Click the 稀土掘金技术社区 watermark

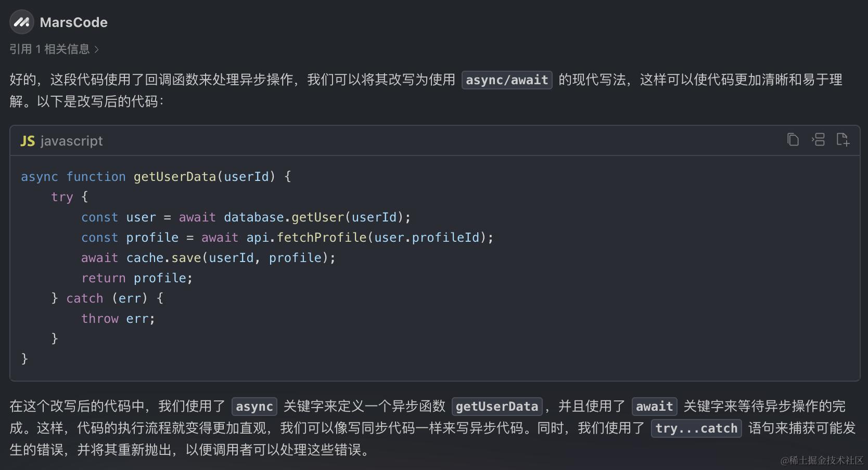pyautogui.click(x=822, y=460)
